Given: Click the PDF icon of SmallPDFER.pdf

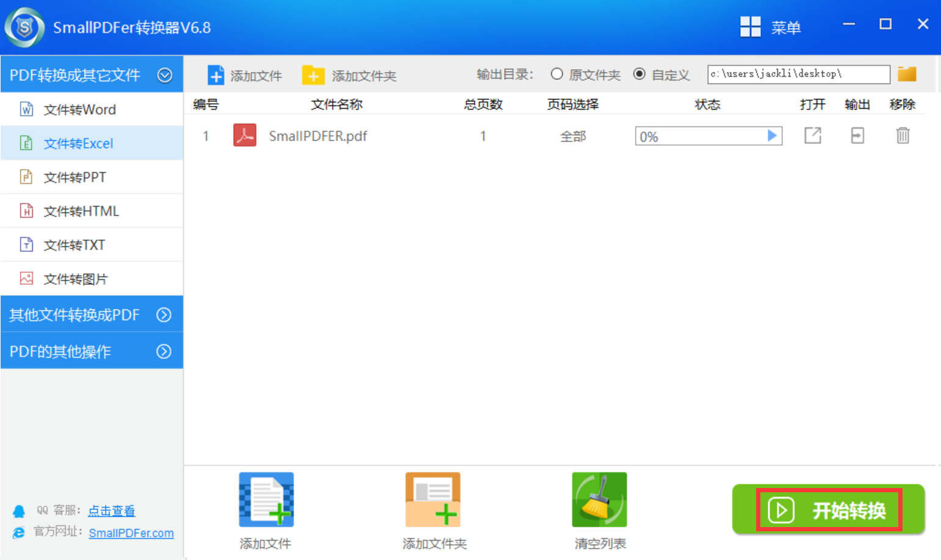Looking at the screenshot, I should [245, 135].
